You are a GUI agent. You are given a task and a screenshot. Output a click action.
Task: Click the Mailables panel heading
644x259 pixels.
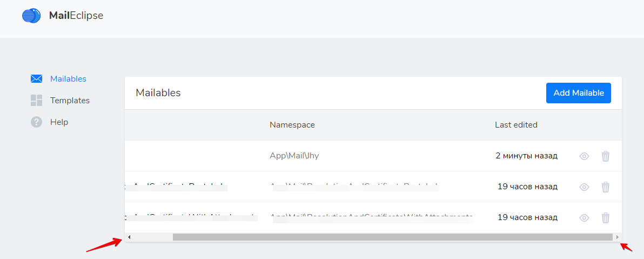[x=158, y=93]
